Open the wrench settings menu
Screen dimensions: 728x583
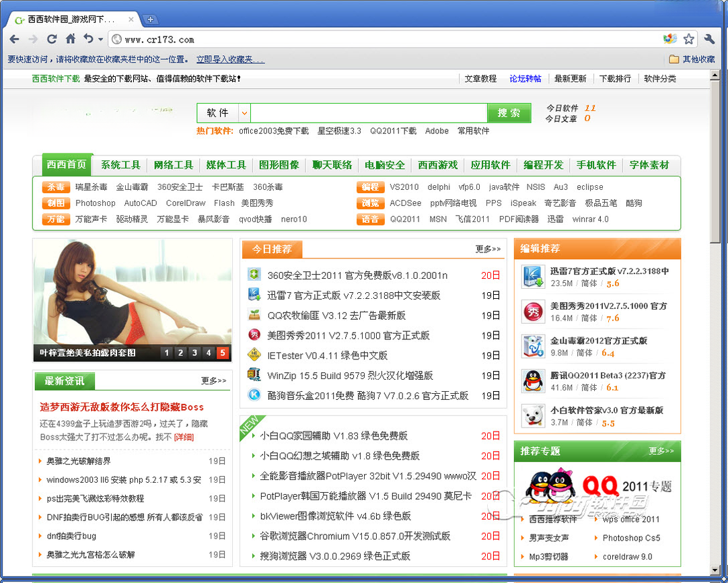coord(709,40)
